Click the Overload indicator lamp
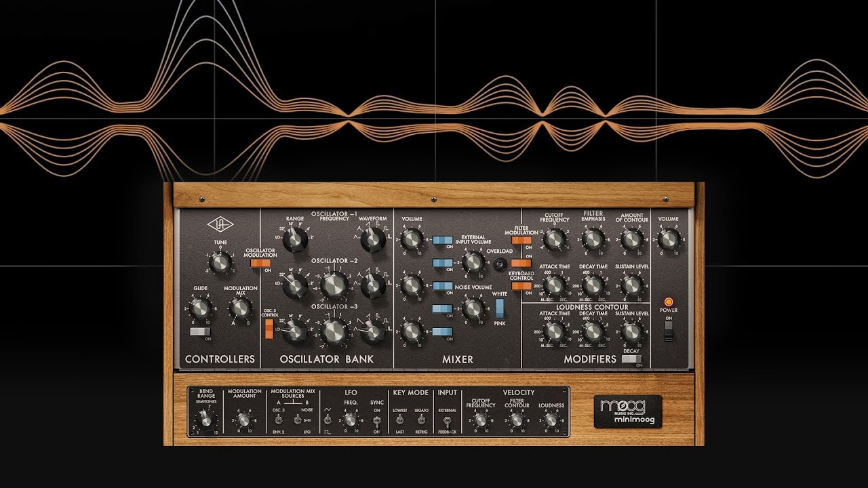This screenshot has height=488, width=868. pos(500,264)
